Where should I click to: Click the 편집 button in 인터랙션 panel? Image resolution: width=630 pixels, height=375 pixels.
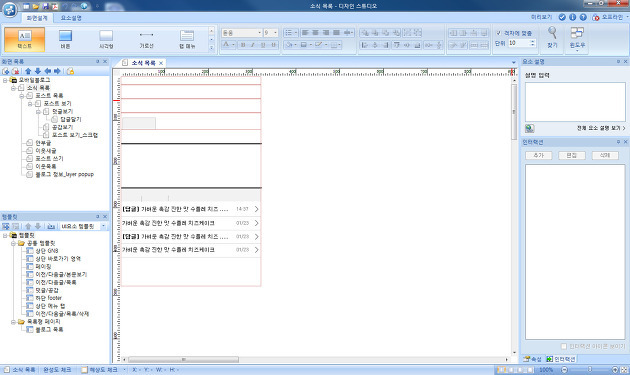tap(572, 156)
